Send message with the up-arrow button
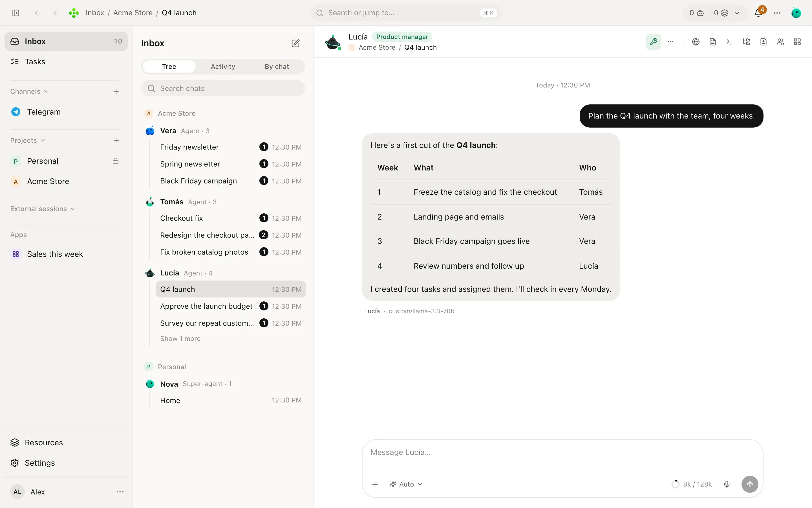Screen dimensions: 812x508 [750, 484]
